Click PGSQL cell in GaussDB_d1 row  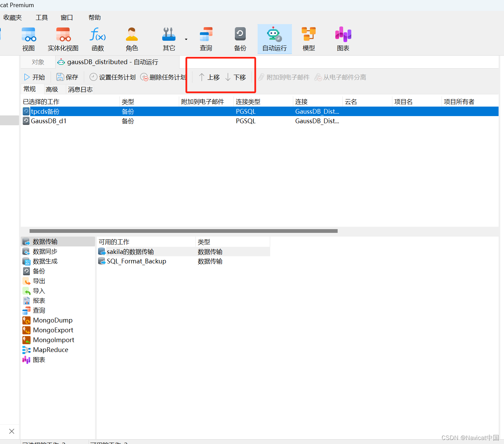246,121
